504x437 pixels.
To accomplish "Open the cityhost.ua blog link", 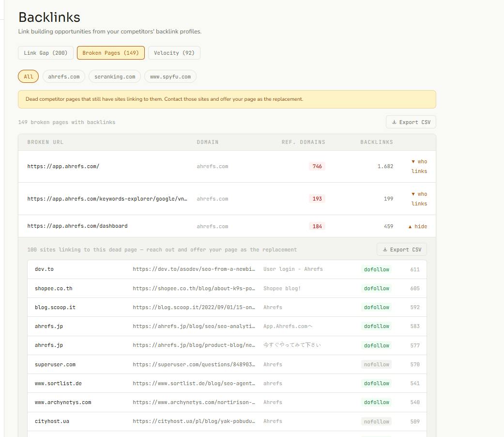I will coord(194,421).
